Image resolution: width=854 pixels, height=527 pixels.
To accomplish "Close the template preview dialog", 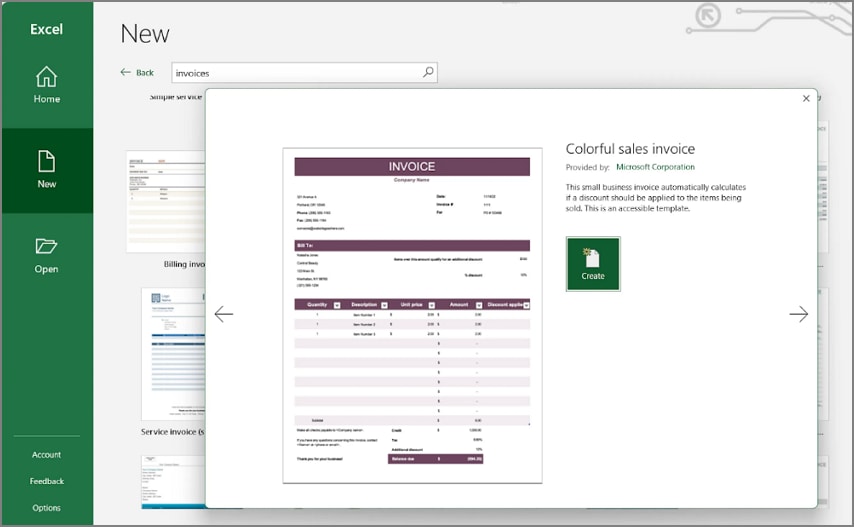I will [x=806, y=99].
